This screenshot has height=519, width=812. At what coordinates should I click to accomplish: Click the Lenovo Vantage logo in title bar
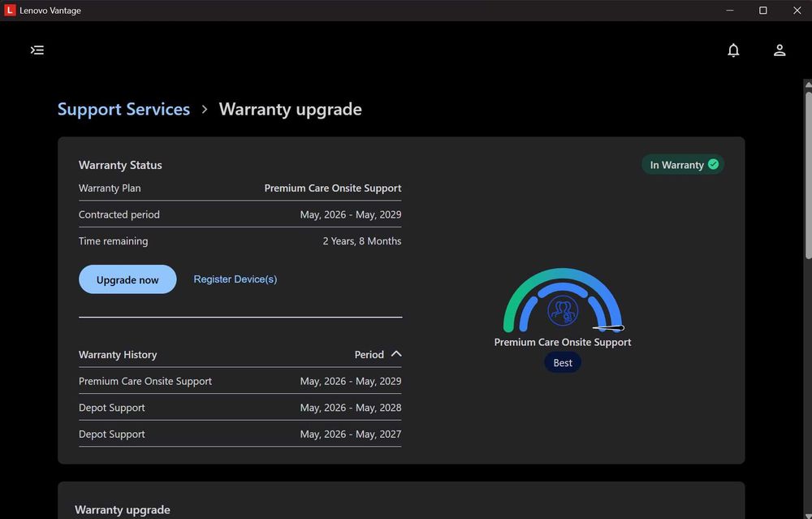(x=10, y=11)
